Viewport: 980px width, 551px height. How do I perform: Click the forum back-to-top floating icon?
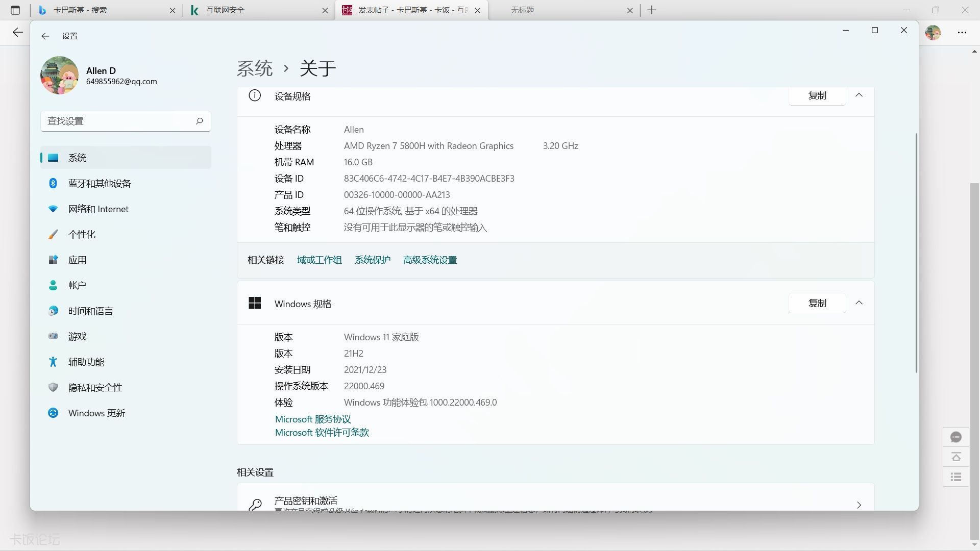click(x=956, y=457)
